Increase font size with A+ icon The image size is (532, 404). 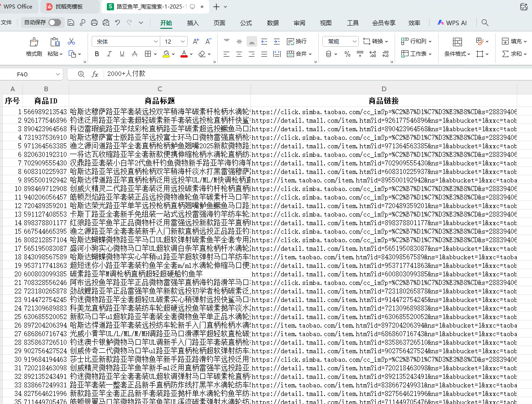tap(196, 41)
